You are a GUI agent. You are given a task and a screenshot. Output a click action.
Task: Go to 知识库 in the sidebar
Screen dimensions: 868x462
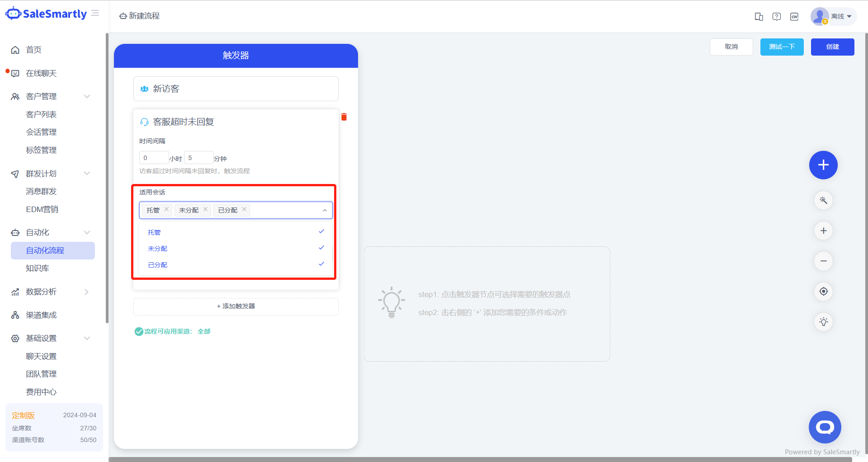point(38,268)
